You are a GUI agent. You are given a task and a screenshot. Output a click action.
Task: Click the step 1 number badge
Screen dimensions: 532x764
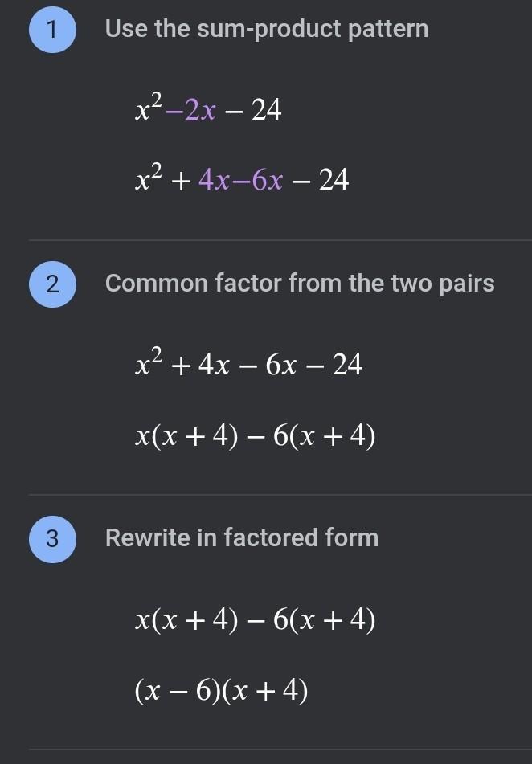click(x=51, y=30)
